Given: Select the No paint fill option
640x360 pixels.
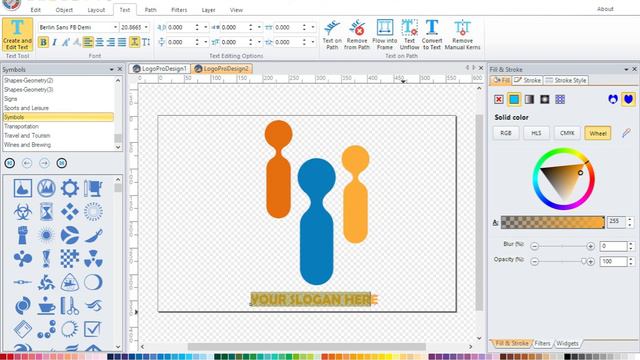Looking at the screenshot, I should click(498, 99).
